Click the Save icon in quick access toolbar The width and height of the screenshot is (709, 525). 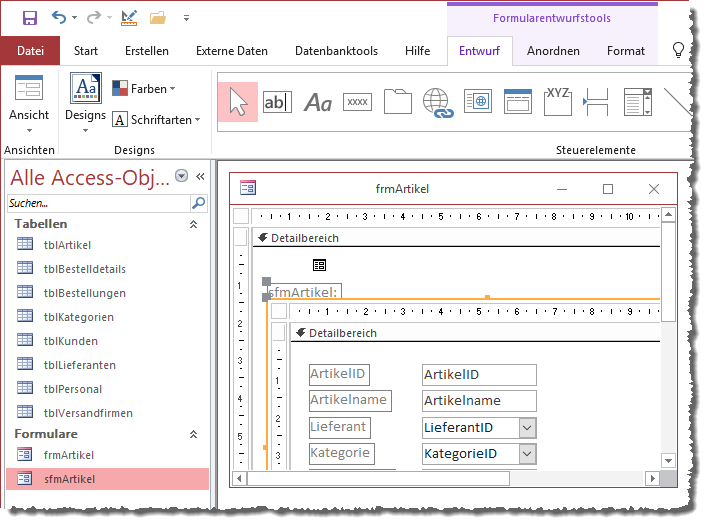[x=29, y=18]
